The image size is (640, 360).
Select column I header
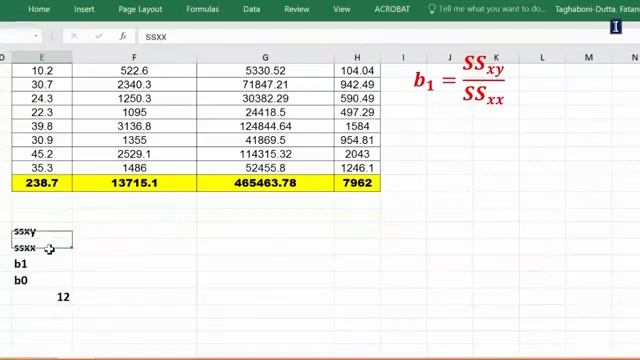click(x=403, y=58)
